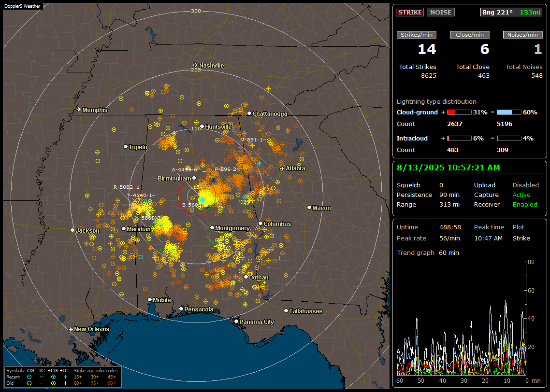550x392 pixels.
Task: Click the Macon city dot
Action: pos(309,208)
